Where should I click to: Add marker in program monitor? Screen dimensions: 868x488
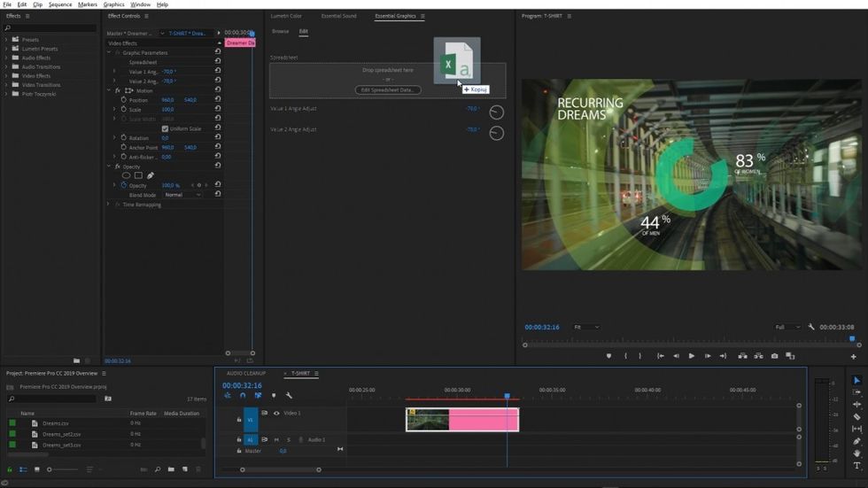click(x=609, y=356)
